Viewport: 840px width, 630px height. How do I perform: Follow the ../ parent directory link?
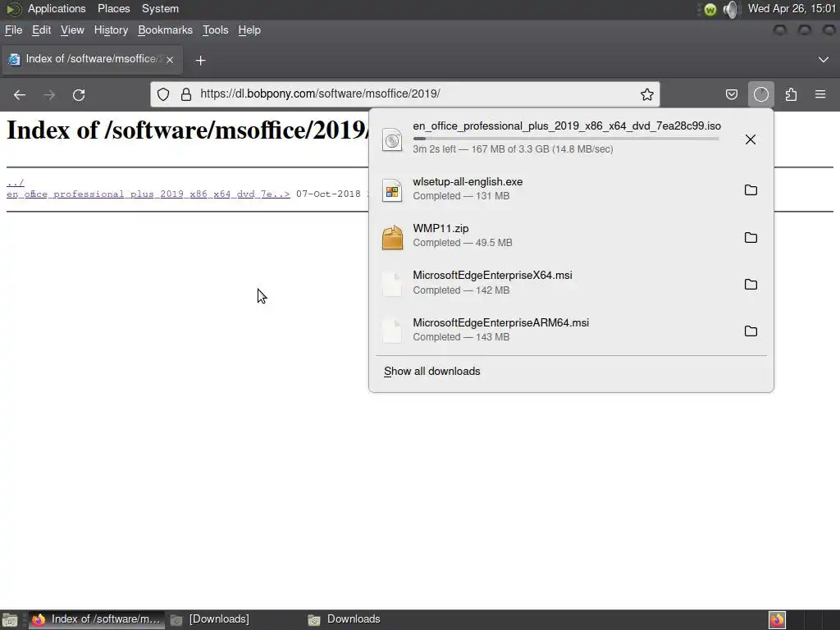pos(15,183)
